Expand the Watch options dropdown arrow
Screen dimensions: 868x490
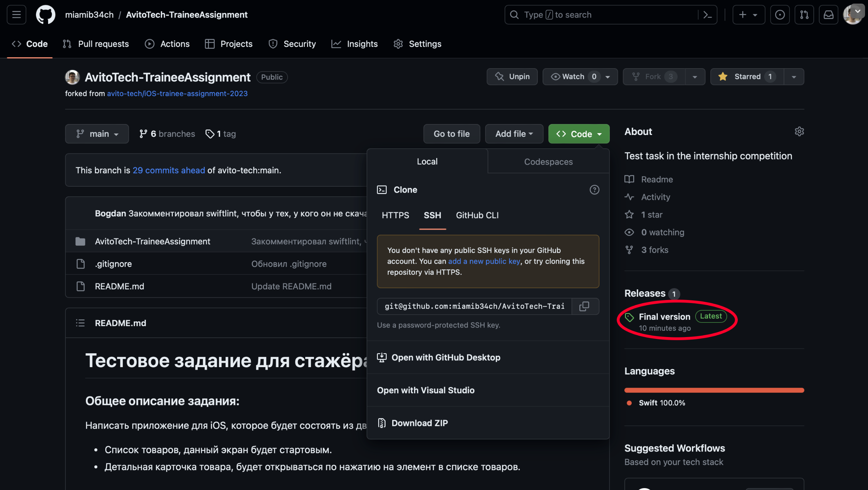pyautogui.click(x=608, y=77)
